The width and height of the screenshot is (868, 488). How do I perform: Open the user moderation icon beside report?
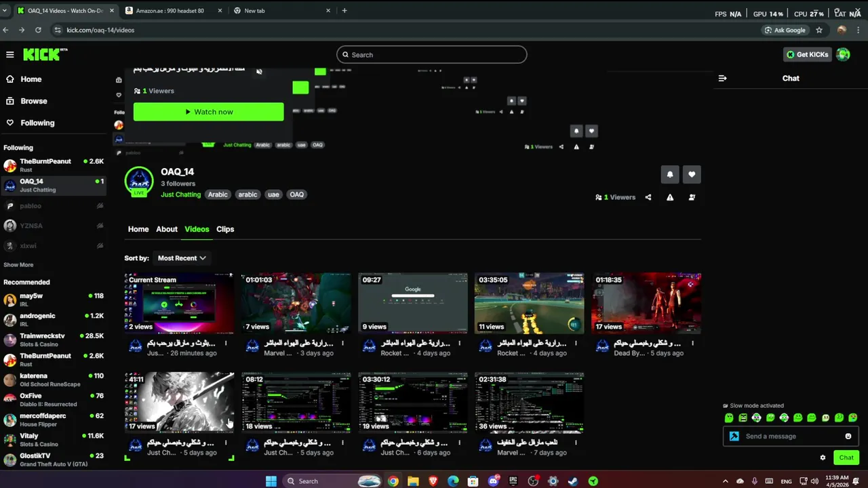[692, 197]
